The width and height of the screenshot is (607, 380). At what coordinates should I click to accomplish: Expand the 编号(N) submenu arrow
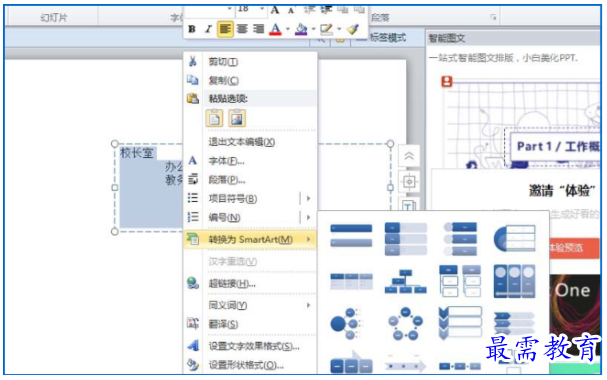click(x=309, y=217)
